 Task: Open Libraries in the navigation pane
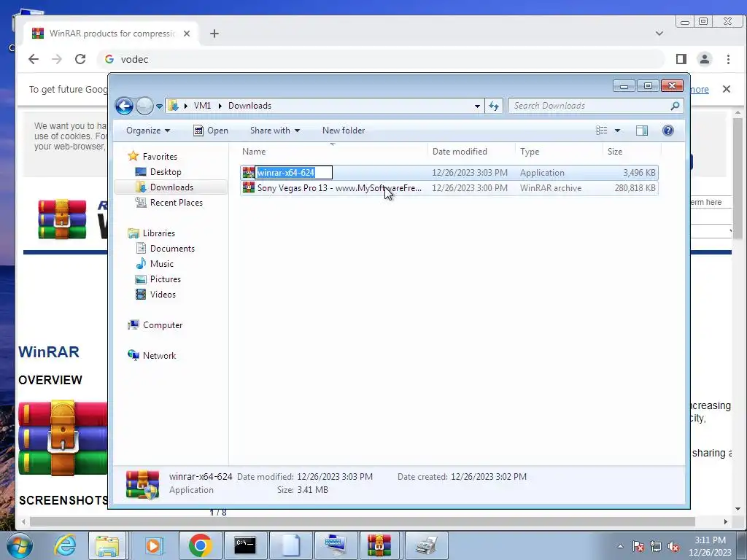[x=158, y=233]
